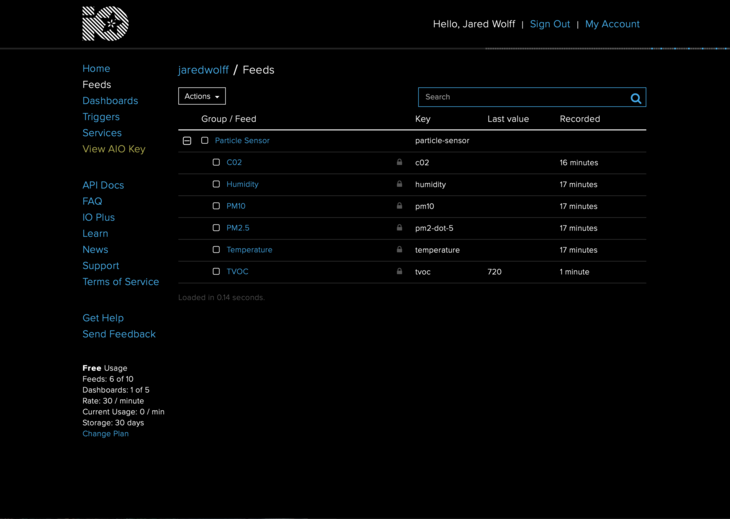Click the lock icon for TVOC feed
730x519 pixels.
[x=399, y=272]
